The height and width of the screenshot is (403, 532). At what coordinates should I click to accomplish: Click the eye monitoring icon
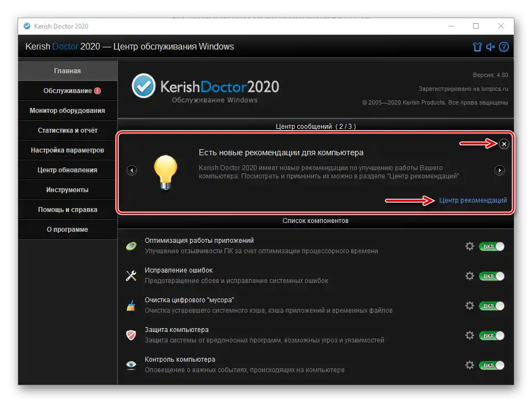point(131,365)
